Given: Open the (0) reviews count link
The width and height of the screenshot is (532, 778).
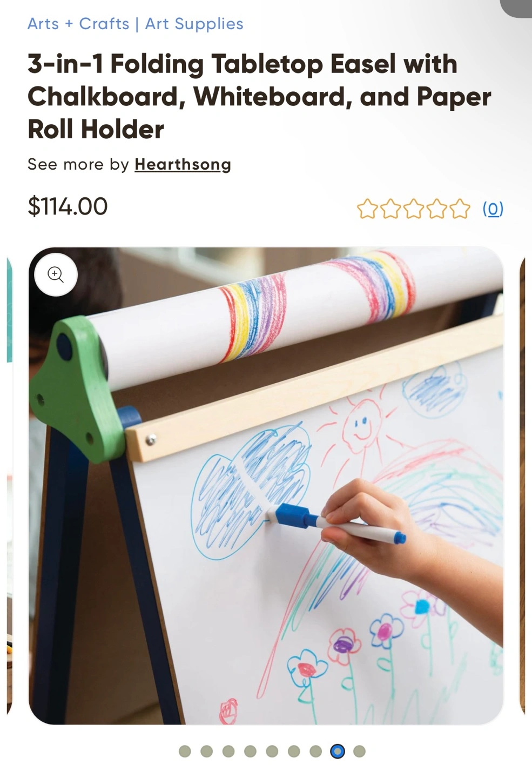Looking at the screenshot, I should tap(493, 209).
